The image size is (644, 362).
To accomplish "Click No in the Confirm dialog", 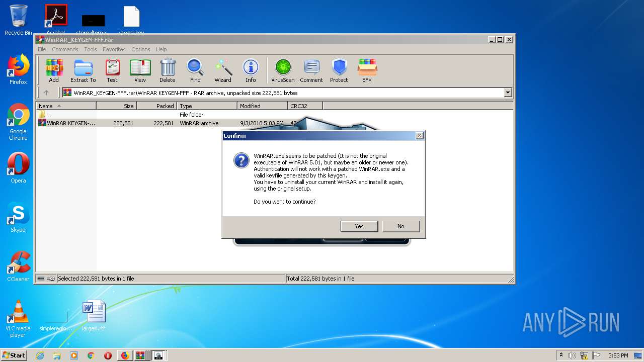I will pos(401,226).
